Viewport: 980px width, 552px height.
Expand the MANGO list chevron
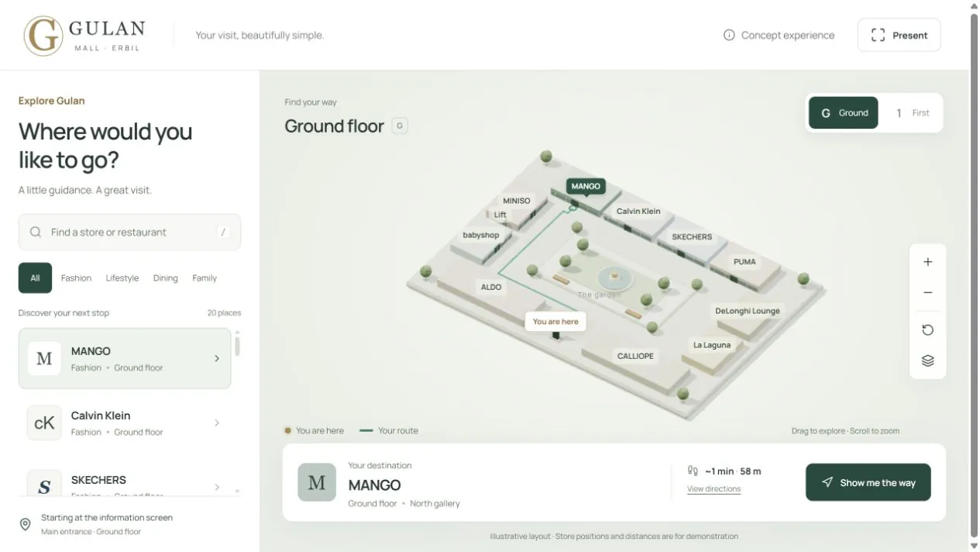(x=217, y=358)
